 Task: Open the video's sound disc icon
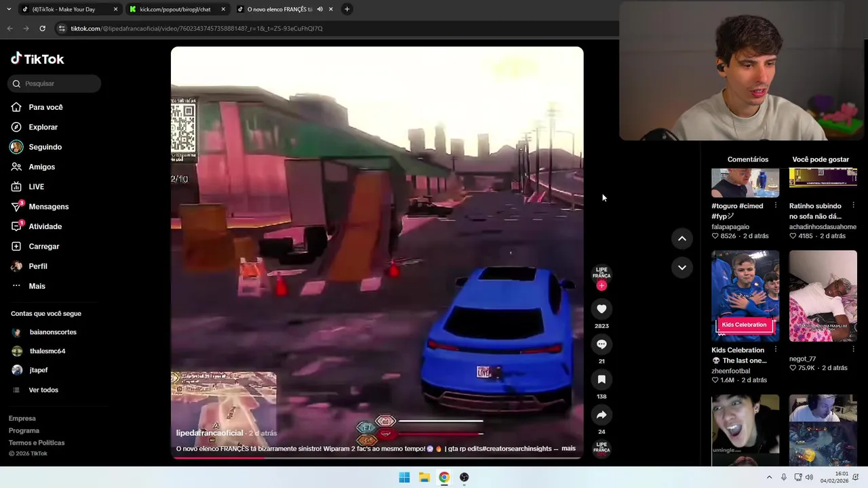point(601,448)
